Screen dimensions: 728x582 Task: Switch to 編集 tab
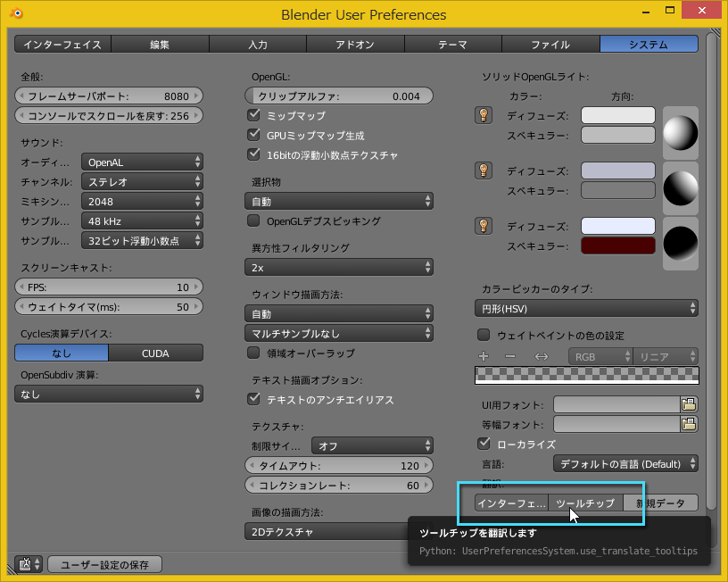click(160, 44)
